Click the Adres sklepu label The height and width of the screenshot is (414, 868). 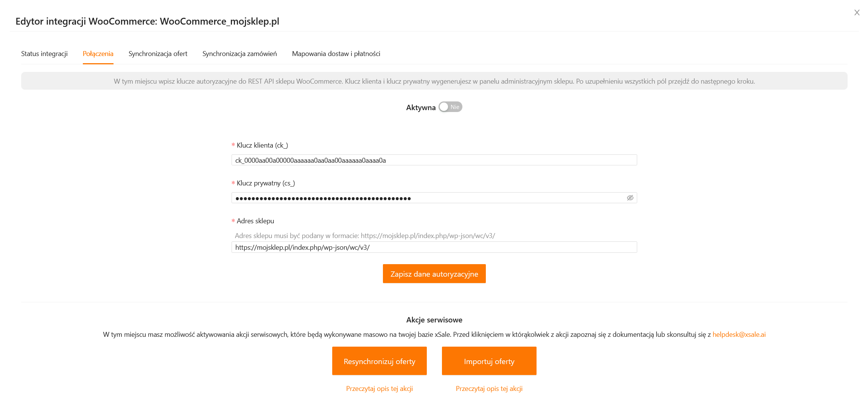coord(255,221)
